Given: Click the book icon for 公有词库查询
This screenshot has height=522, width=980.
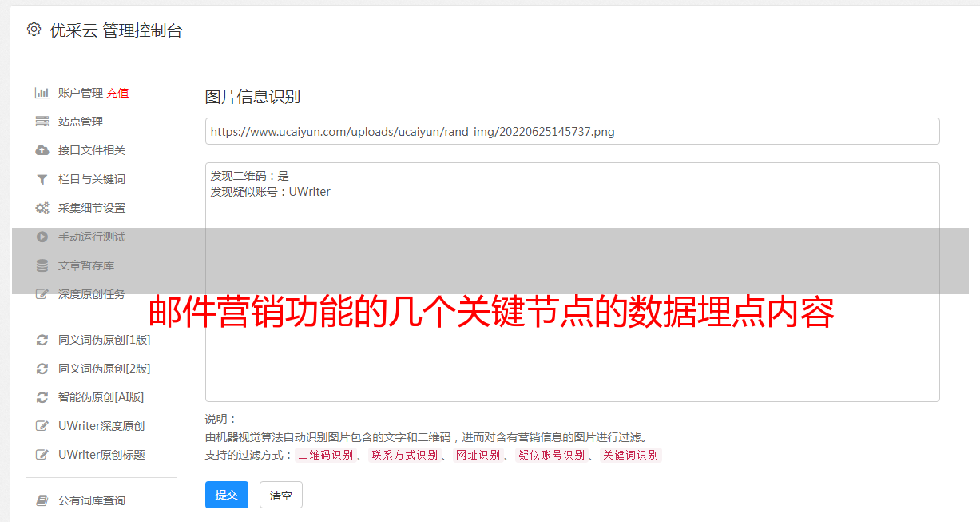Looking at the screenshot, I should (x=42, y=500).
